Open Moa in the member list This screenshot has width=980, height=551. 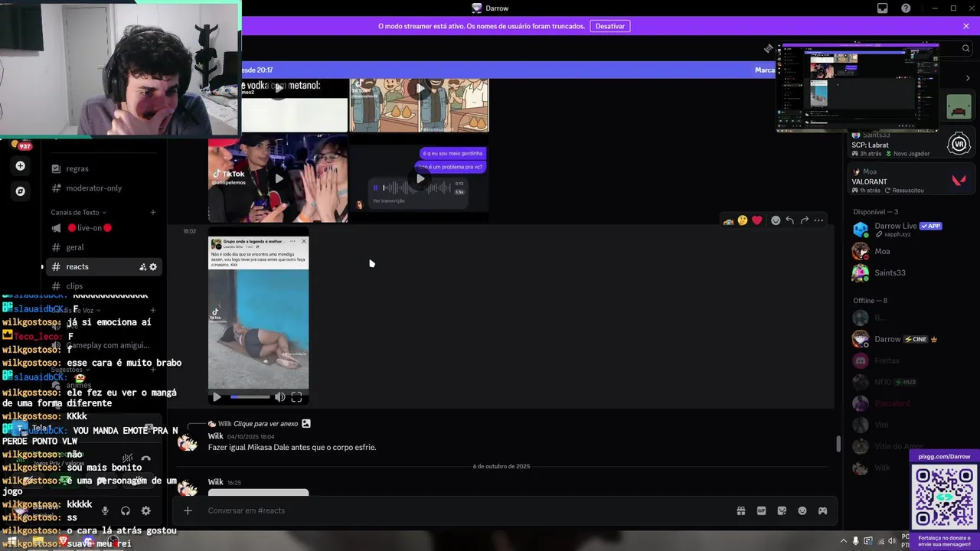(910, 251)
